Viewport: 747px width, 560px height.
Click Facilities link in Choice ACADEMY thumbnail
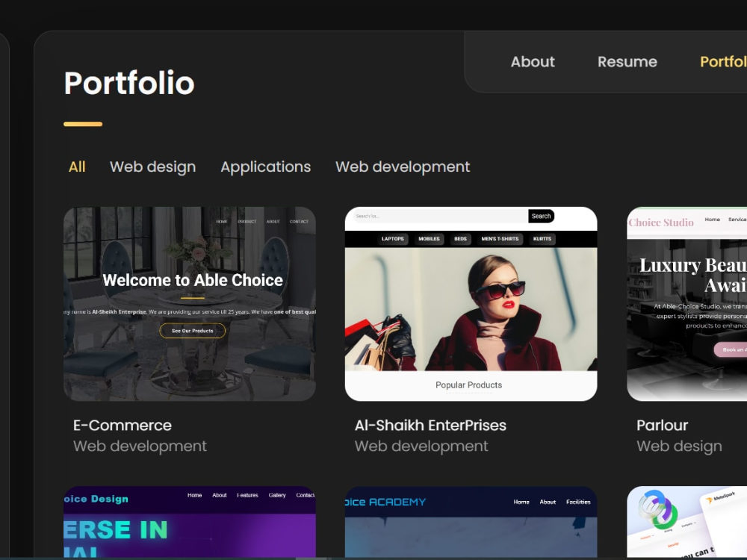(x=578, y=502)
